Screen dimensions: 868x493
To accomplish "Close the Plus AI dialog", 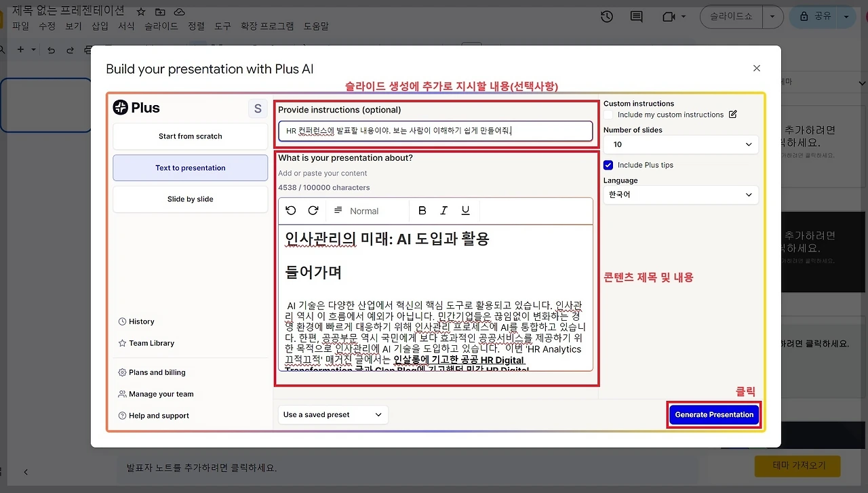I will 757,68.
